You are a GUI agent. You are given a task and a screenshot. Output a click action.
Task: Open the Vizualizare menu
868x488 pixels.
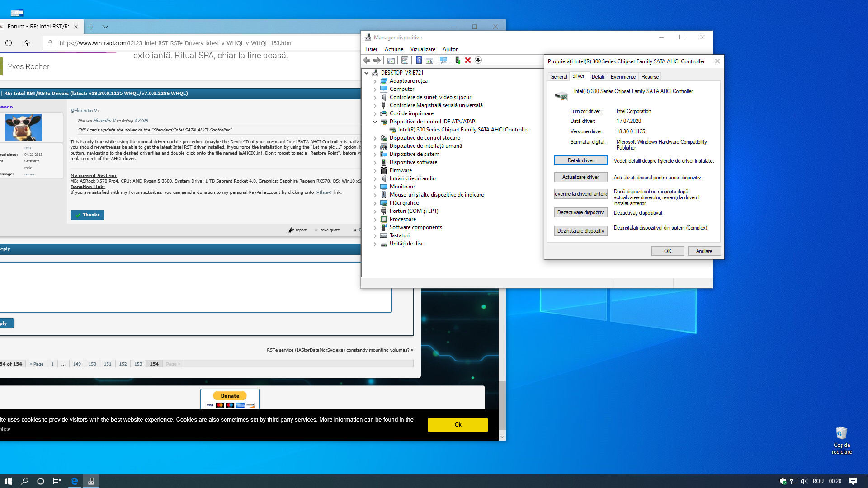(423, 49)
